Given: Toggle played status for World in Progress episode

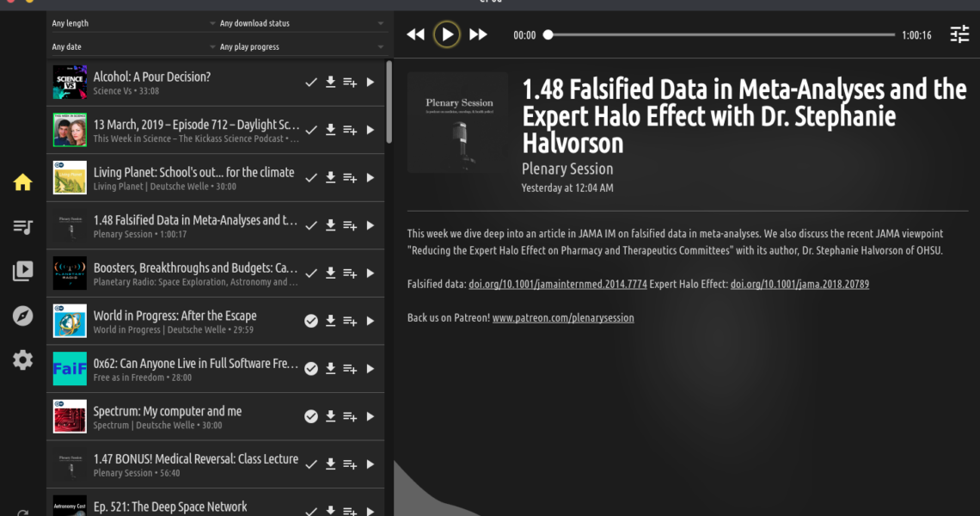Looking at the screenshot, I should (x=311, y=321).
